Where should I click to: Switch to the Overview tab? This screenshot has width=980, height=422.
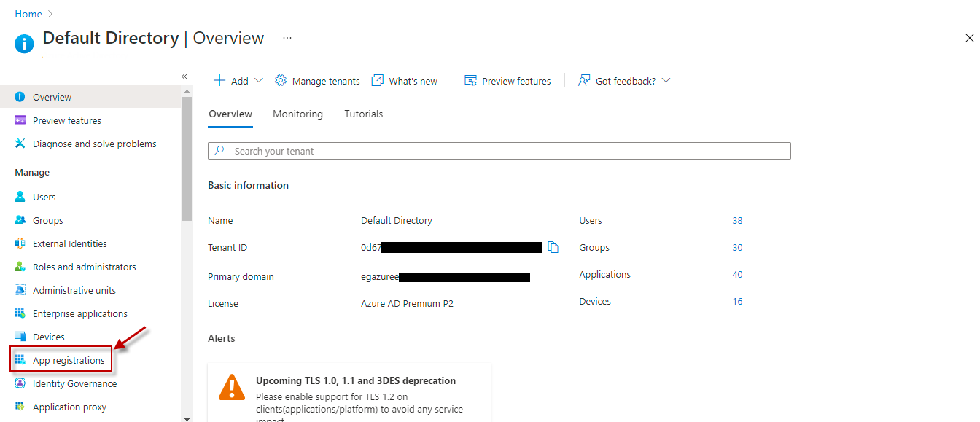[x=230, y=114]
